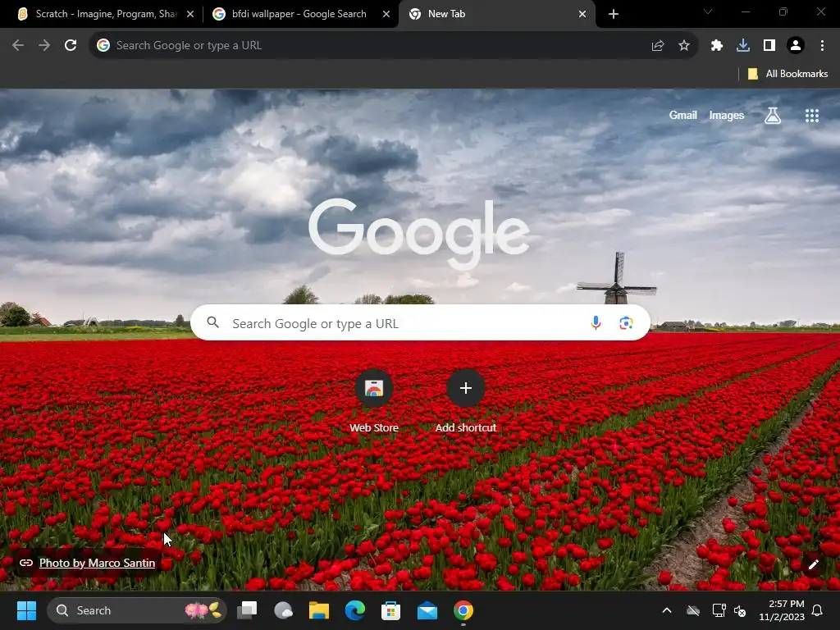Open Chrome downloads icon
The width and height of the screenshot is (840, 630).
click(x=743, y=46)
